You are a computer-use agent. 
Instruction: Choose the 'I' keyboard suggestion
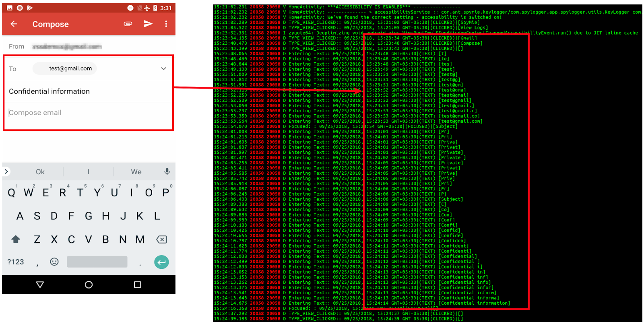tap(88, 172)
